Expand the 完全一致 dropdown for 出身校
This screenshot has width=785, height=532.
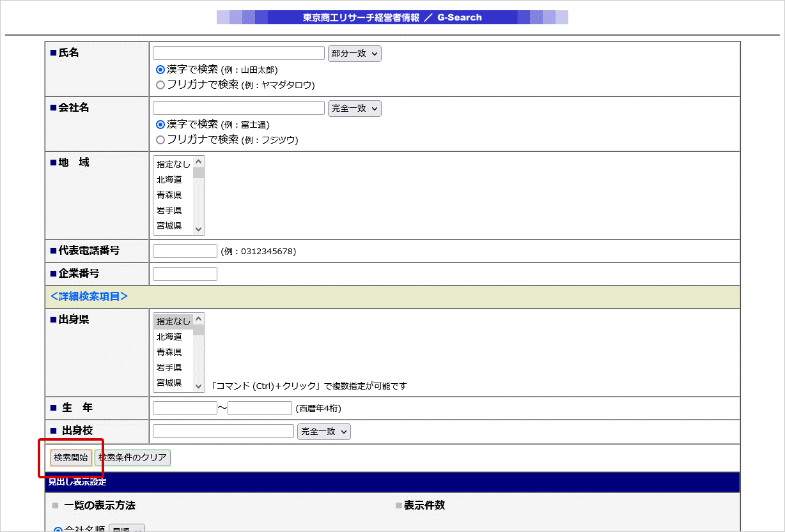(323, 432)
